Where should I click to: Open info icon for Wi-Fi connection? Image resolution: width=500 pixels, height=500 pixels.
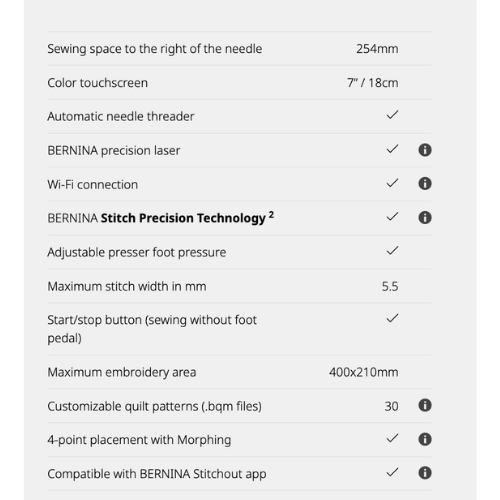point(425,184)
